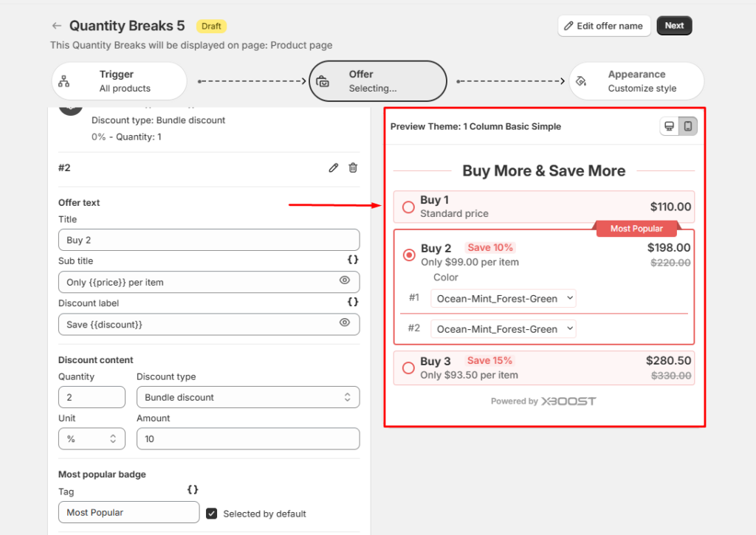Image resolution: width=756 pixels, height=535 pixels.
Task: Select the Buy 3 radio option
Action: [x=408, y=367]
